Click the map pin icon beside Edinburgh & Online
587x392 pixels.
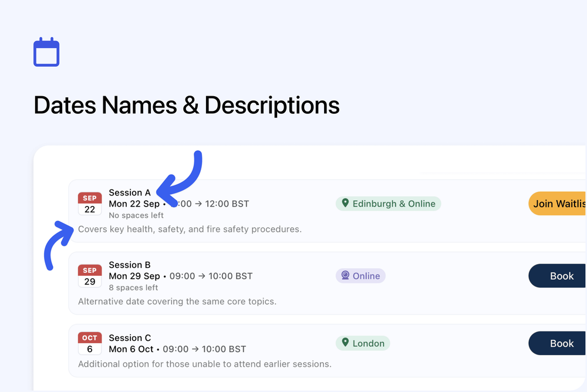coord(346,204)
